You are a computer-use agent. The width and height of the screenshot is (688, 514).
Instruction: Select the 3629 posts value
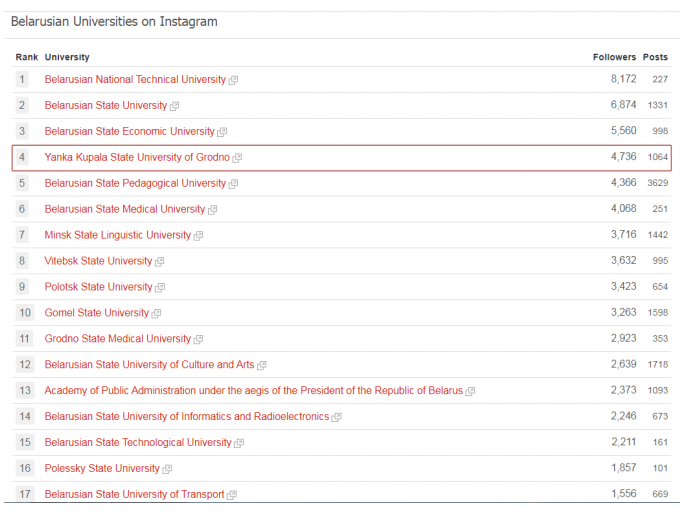point(658,183)
